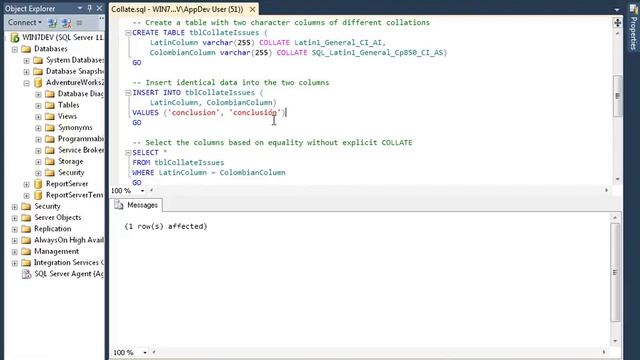Click the Storage folder icon
640x360 pixels.
50,162
